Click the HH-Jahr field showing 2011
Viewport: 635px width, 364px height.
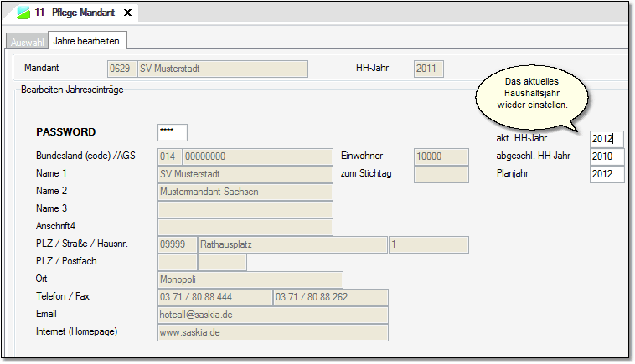429,69
